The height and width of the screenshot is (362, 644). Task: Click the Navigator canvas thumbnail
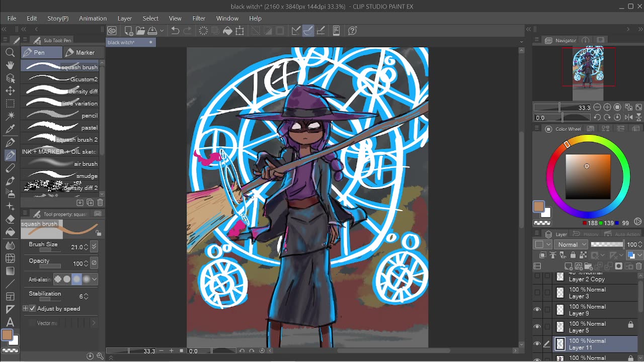pos(588,73)
